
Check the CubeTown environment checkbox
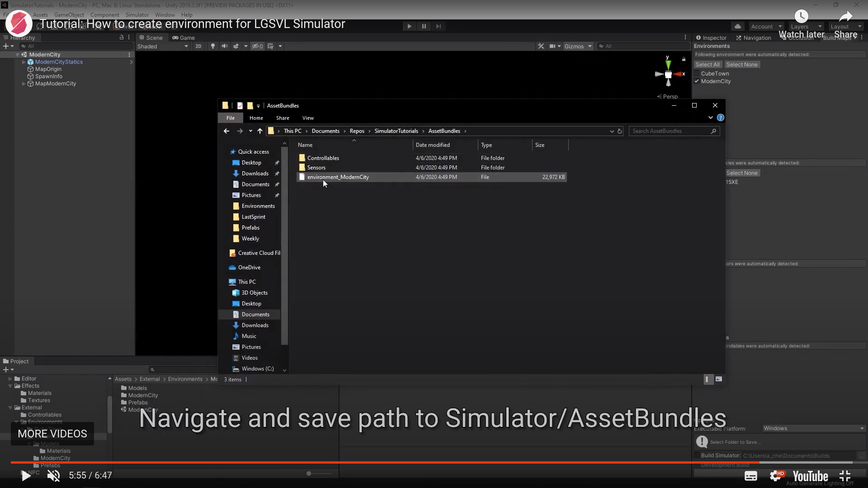click(697, 74)
